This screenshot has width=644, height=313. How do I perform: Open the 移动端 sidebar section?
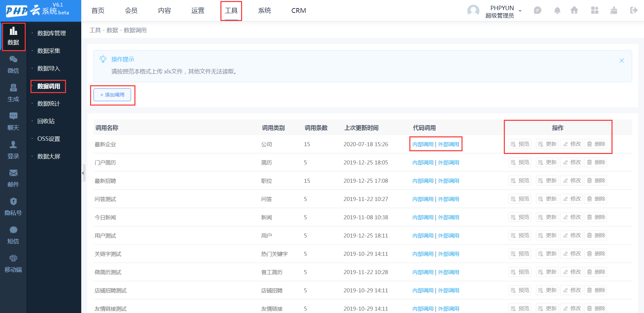[x=13, y=264]
